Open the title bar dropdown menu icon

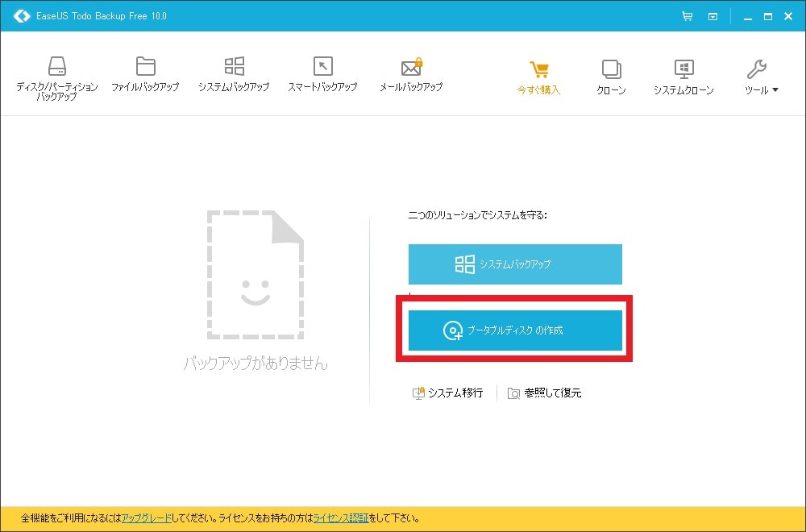click(713, 16)
